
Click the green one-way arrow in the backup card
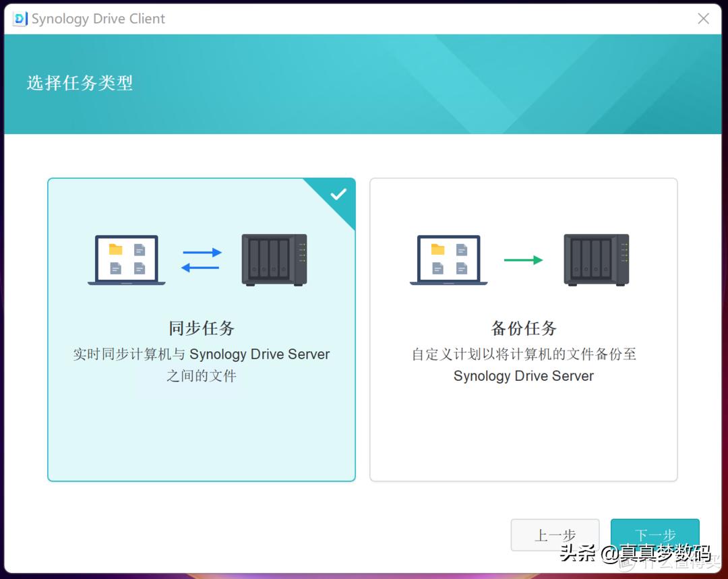click(x=525, y=258)
